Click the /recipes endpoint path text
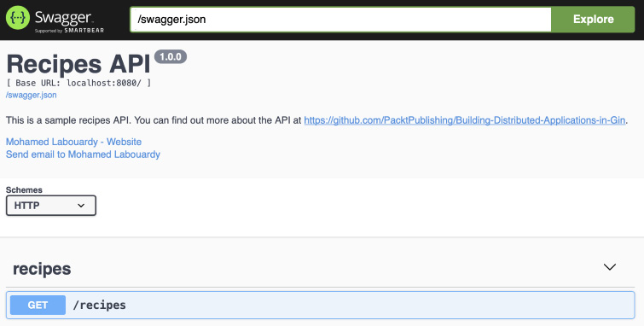 [x=100, y=305]
